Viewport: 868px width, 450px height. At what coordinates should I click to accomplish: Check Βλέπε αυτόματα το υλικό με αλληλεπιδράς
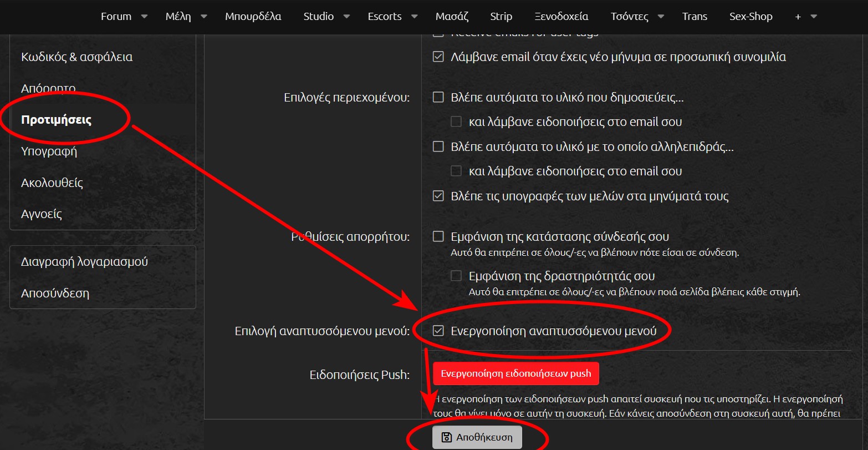coord(438,146)
